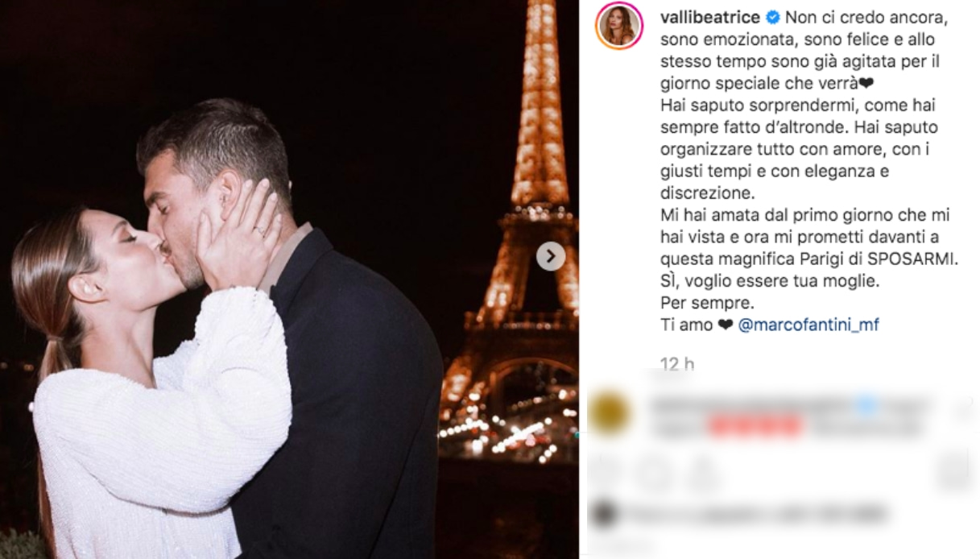Image resolution: width=980 pixels, height=559 pixels.
Task: Open the gold commenter avatar
Action: 610,411
